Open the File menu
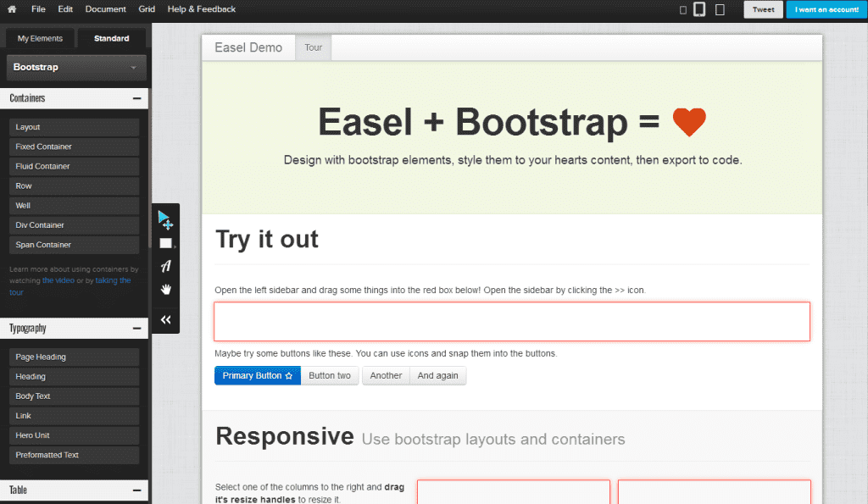This screenshot has width=868, height=504. pos(38,8)
